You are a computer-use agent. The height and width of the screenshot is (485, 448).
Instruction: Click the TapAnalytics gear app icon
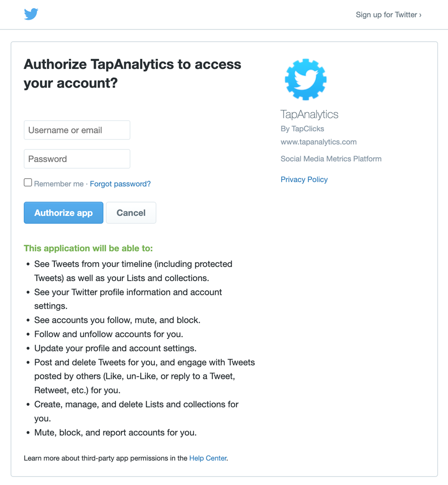click(x=306, y=79)
